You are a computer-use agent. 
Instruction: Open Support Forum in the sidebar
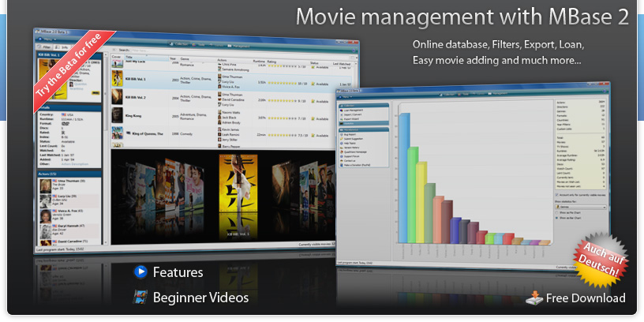tap(350, 156)
